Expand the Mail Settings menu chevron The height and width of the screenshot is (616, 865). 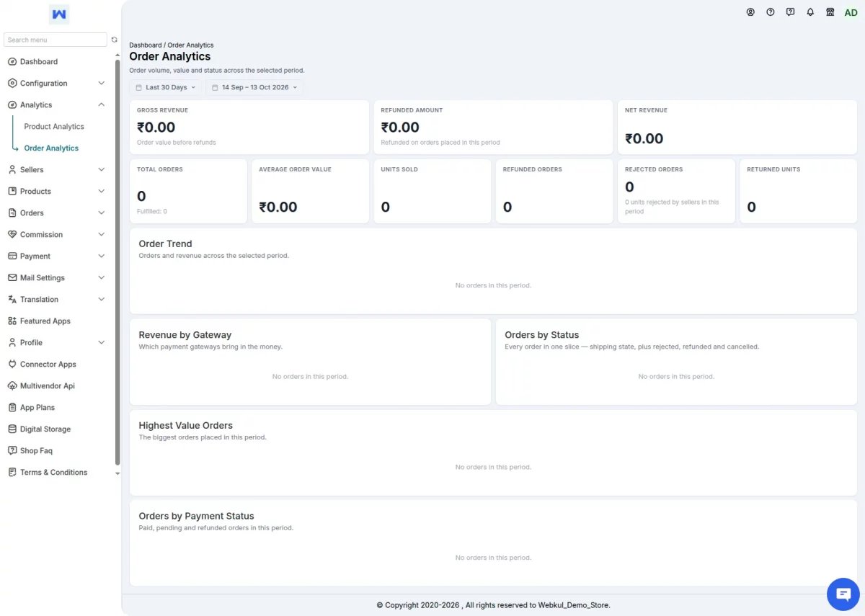(x=101, y=278)
